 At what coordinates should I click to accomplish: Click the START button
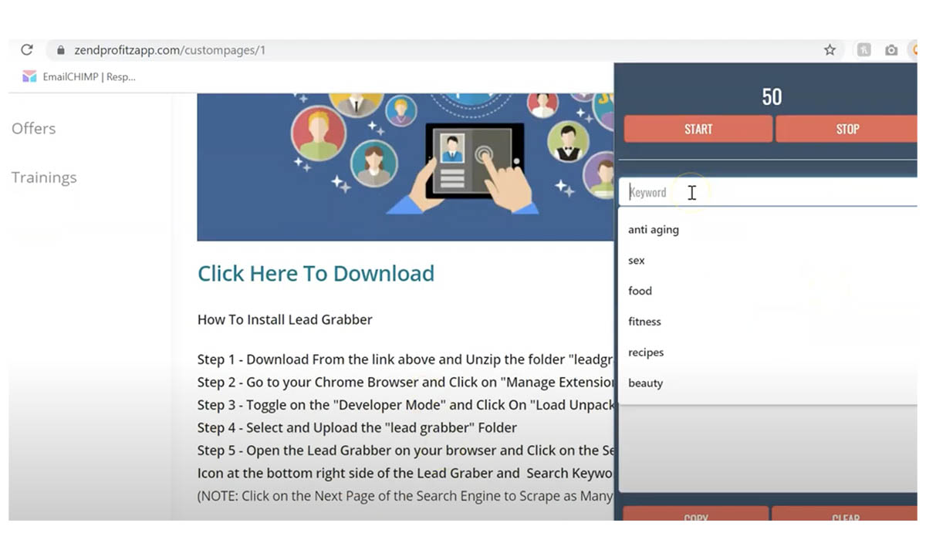pos(698,129)
